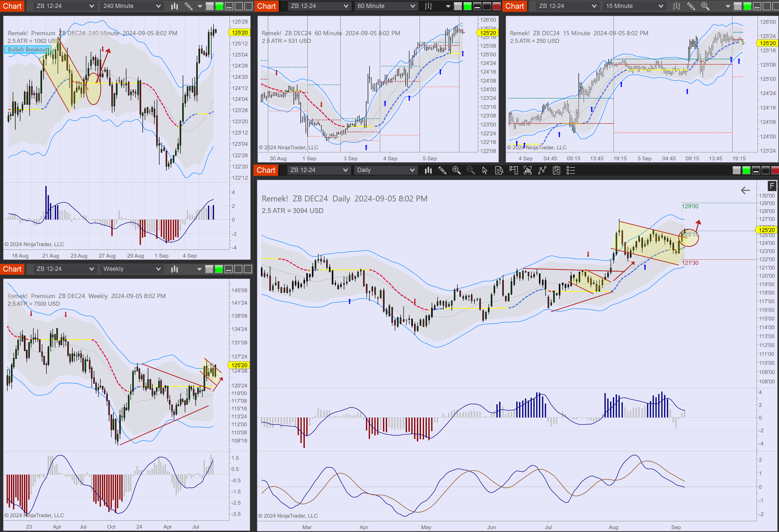Viewport: 779px width, 532px height.
Task: Click the chart style candlestick icon on the 240 Minute chart
Action: click(174, 6)
